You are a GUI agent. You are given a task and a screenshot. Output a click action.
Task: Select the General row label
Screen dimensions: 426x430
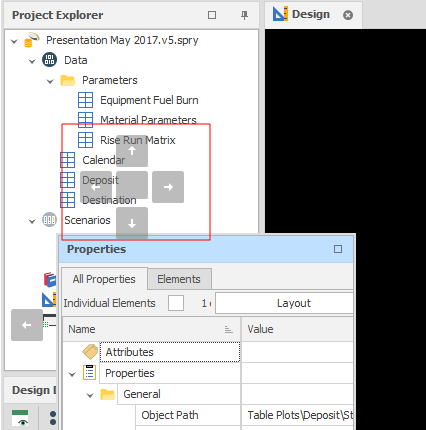[x=142, y=394]
